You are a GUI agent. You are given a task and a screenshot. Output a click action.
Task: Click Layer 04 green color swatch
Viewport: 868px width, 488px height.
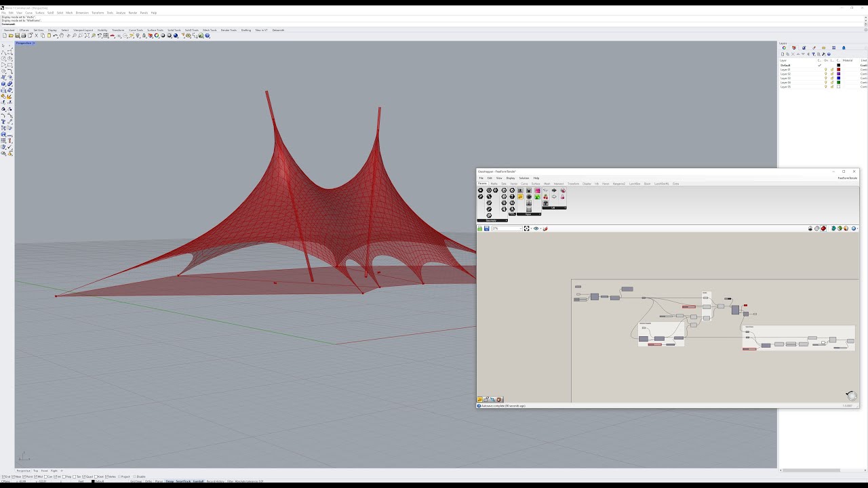tap(839, 83)
